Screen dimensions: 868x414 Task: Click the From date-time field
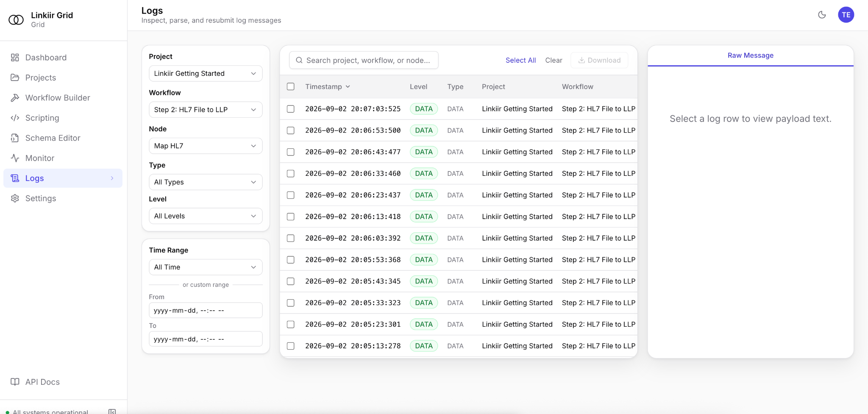[206, 310]
